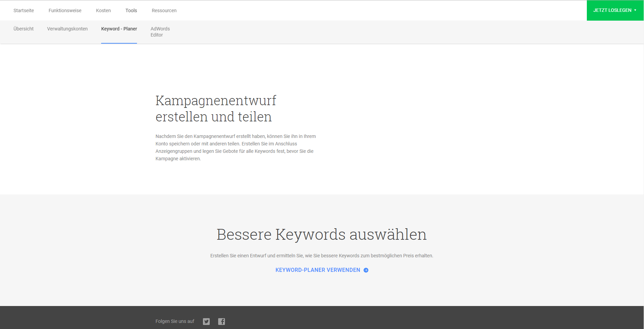Click the paragraph starting Nachdem Sie den Kampagnenentwurf
Screen dimensions: 644x329
tap(236, 147)
